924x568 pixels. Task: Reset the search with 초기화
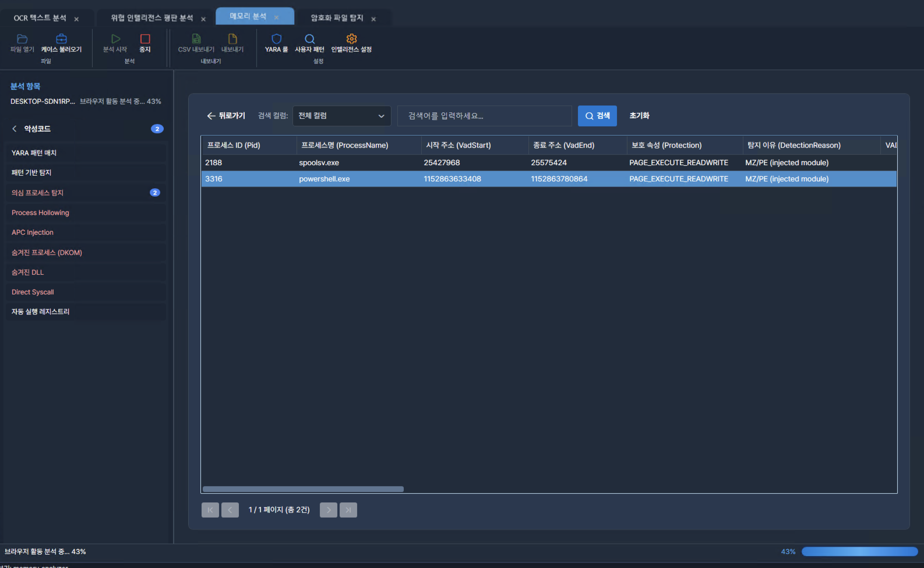[x=639, y=116]
